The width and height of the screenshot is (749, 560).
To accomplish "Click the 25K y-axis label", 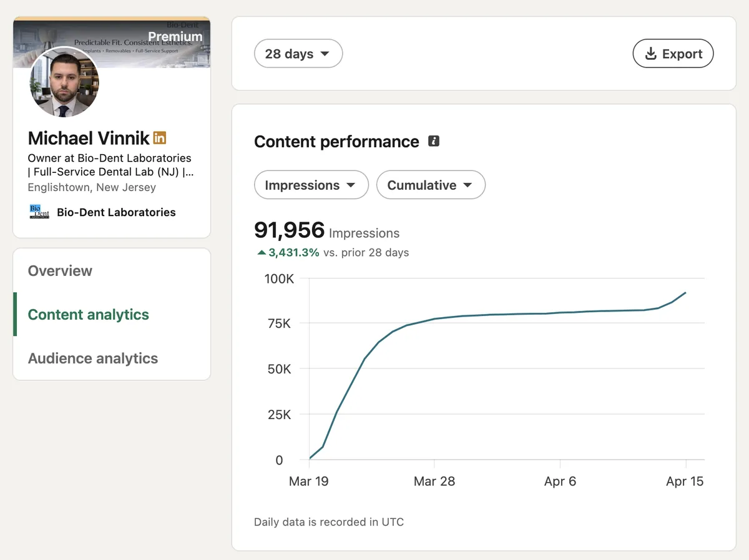I will 279,415.
